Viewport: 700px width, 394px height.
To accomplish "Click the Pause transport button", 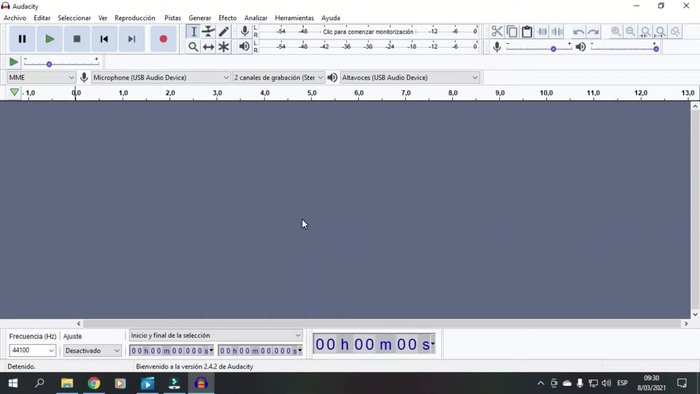I will 22,39.
